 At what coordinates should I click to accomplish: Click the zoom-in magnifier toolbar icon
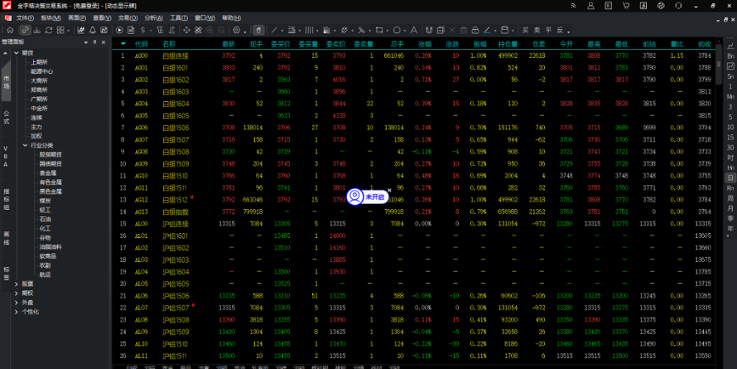click(210, 30)
